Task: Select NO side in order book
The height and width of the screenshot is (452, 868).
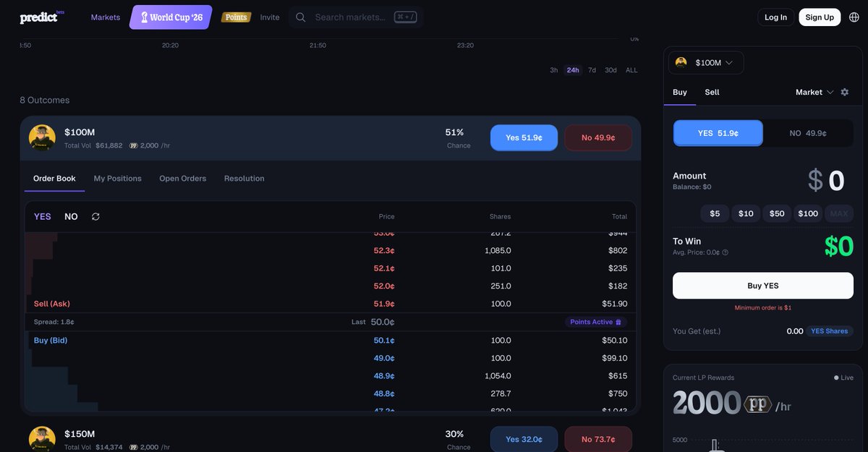Action: [71, 216]
